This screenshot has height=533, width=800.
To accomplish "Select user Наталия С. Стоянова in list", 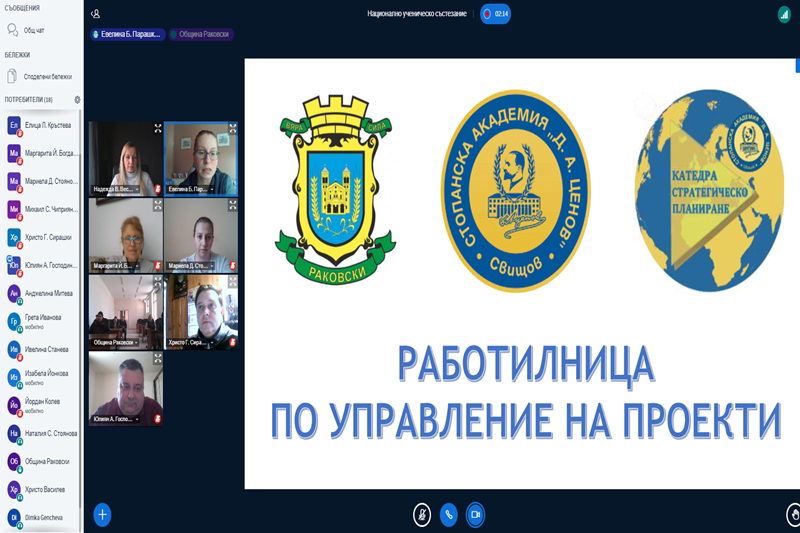I will pos(42,434).
